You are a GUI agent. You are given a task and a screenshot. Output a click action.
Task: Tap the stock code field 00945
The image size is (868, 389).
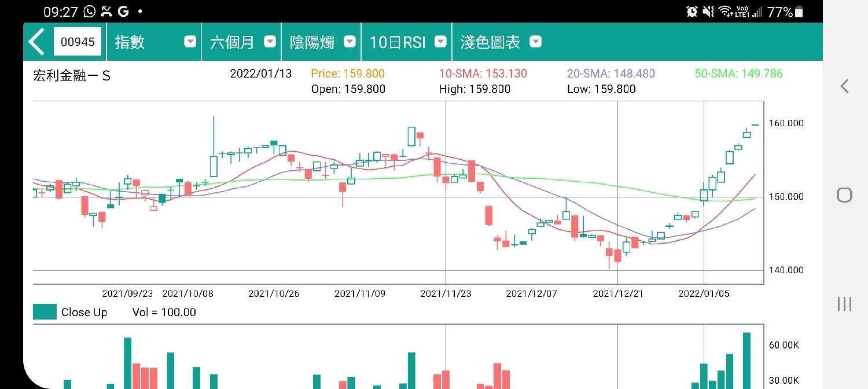78,42
